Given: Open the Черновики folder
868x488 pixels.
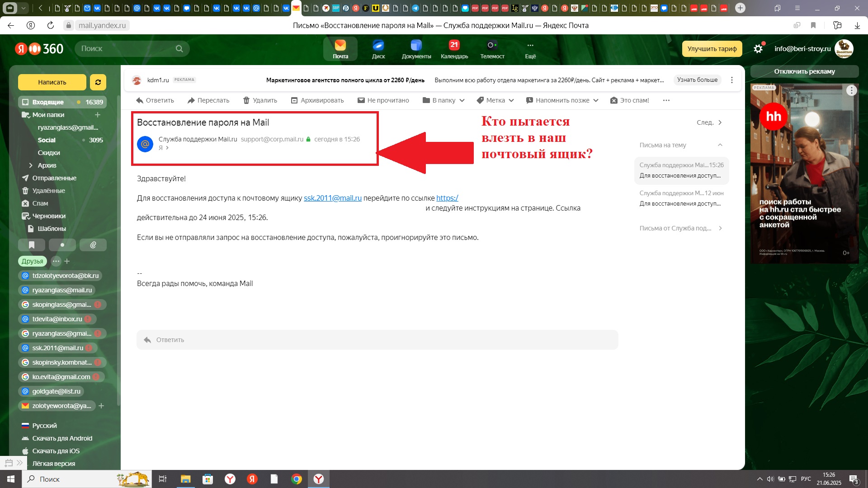Looking at the screenshot, I should [49, 216].
